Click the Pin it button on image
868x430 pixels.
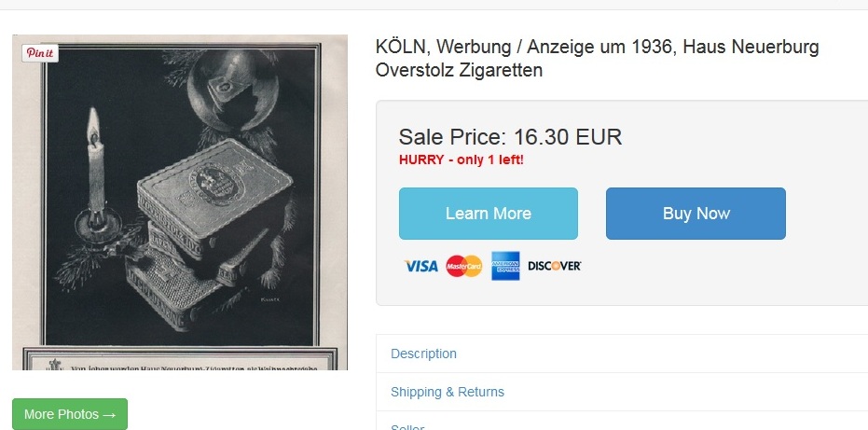[x=40, y=53]
